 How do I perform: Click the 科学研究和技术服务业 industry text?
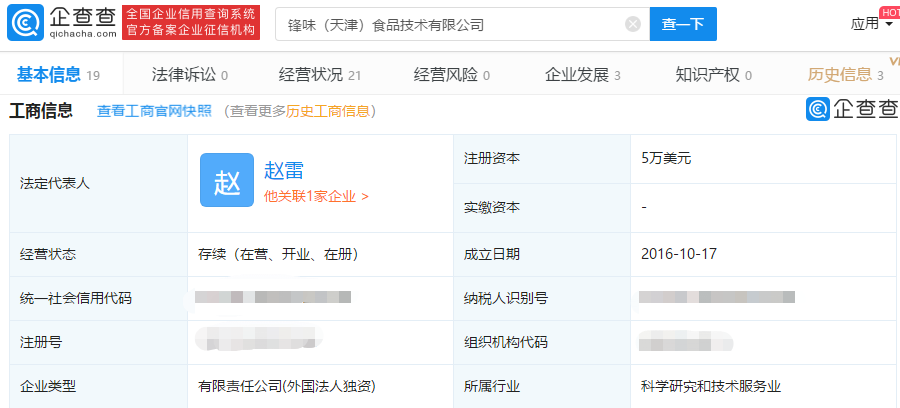(710, 385)
